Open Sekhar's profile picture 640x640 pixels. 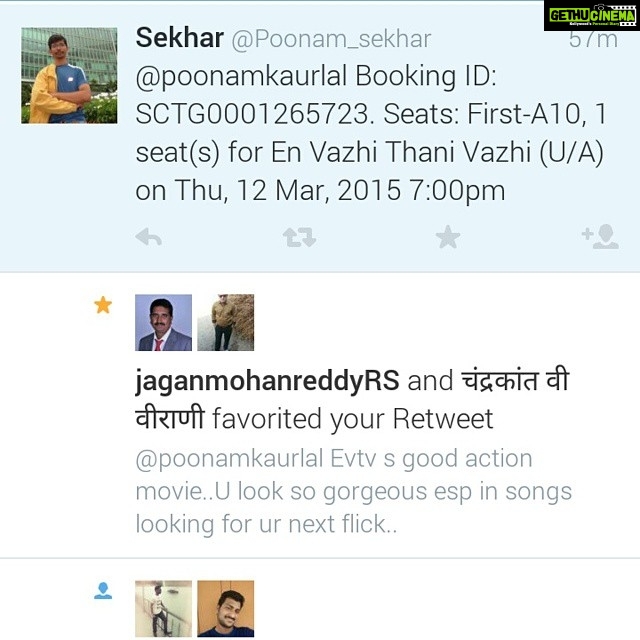click(x=69, y=76)
